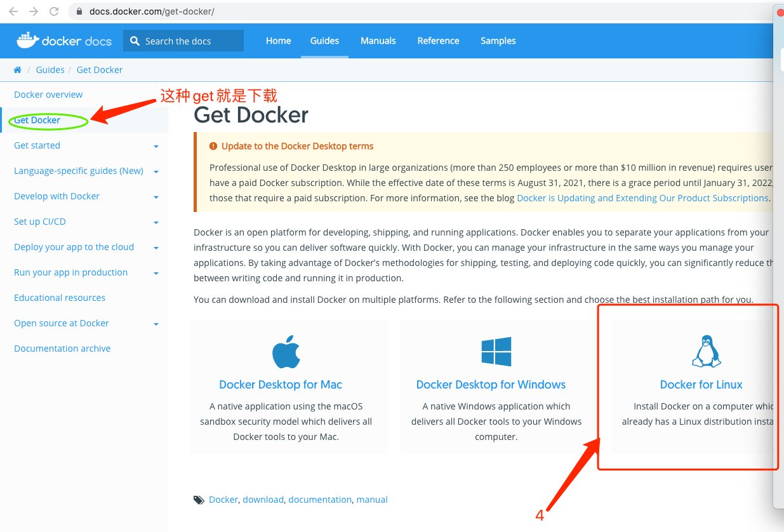The image size is (784, 532).
Task: Open Docker overview in sidebar
Action: pos(48,95)
